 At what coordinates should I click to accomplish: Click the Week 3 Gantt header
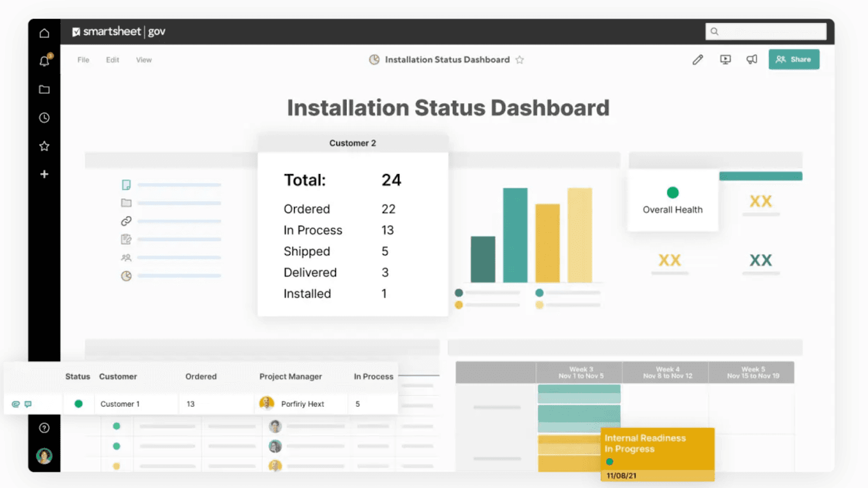coord(579,373)
